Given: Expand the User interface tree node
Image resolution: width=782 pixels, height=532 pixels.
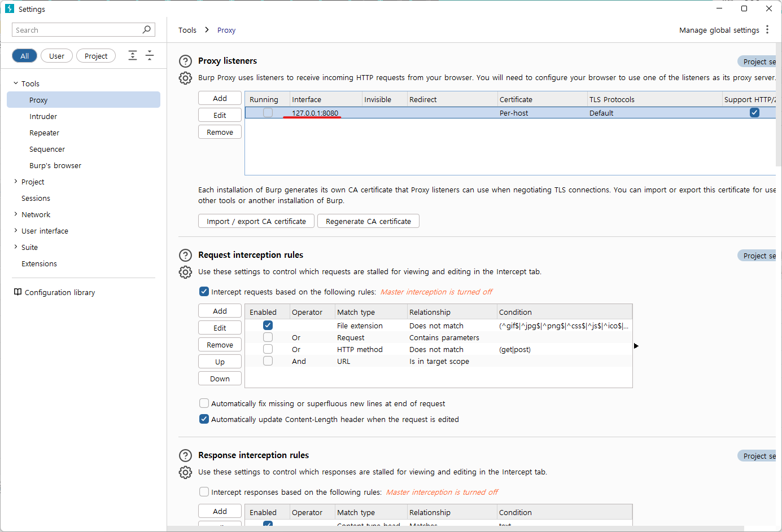Looking at the screenshot, I should point(16,231).
